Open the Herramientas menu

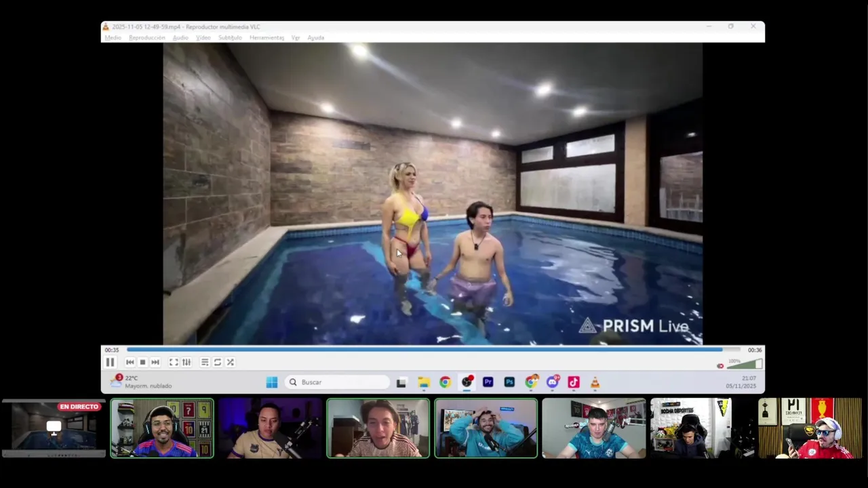[267, 37]
